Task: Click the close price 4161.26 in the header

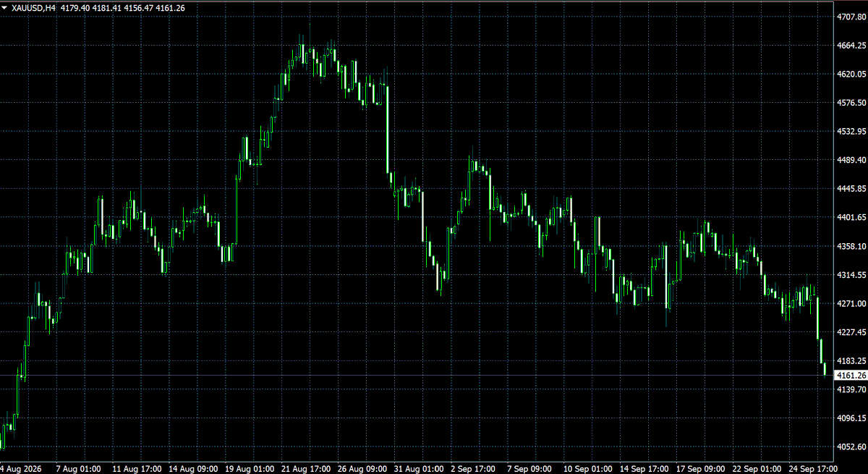Action: coord(170,8)
